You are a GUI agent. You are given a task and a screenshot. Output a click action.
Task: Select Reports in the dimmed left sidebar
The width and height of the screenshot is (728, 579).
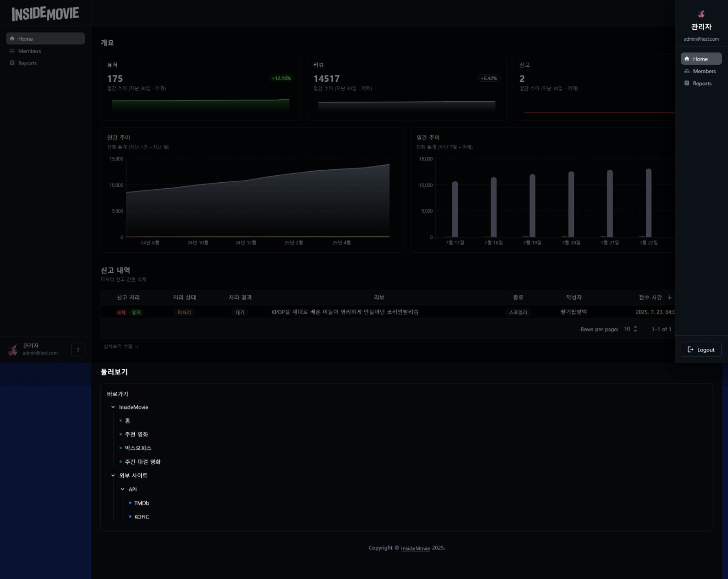pyautogui.click(x=27, y=63)
